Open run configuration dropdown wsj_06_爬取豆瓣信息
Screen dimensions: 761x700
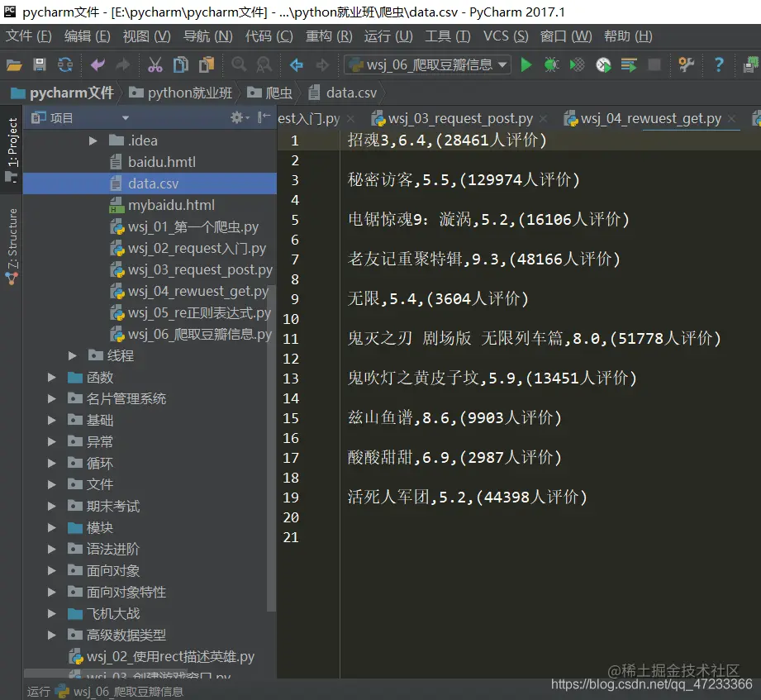click(x=427, y=64)
